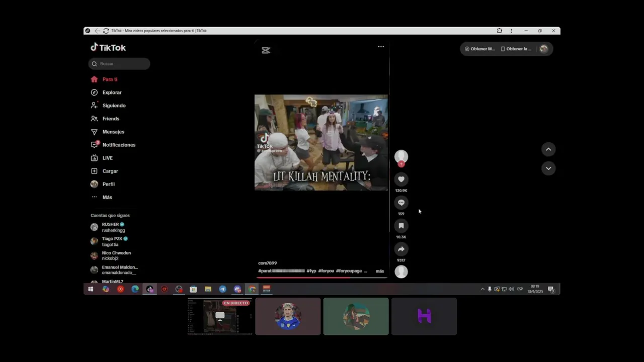644x362 pixels.
Task: Select EN DIRECTO screen thumbnail
Action: (220, 316)
